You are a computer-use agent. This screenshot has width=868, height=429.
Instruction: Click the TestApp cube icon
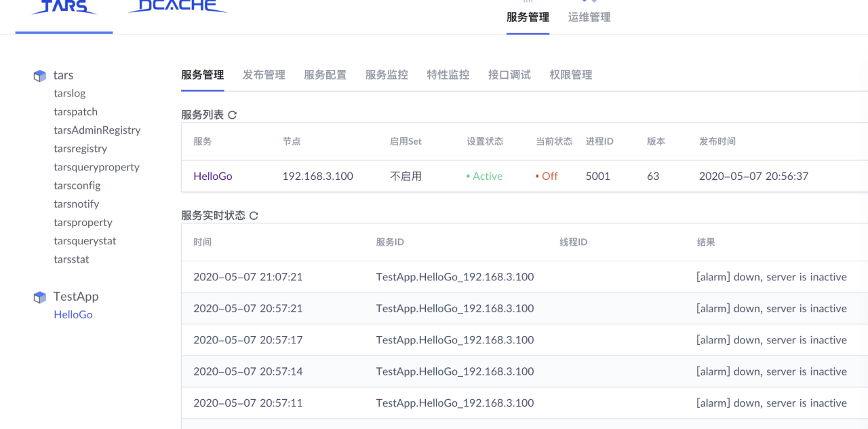click(40, 297)
